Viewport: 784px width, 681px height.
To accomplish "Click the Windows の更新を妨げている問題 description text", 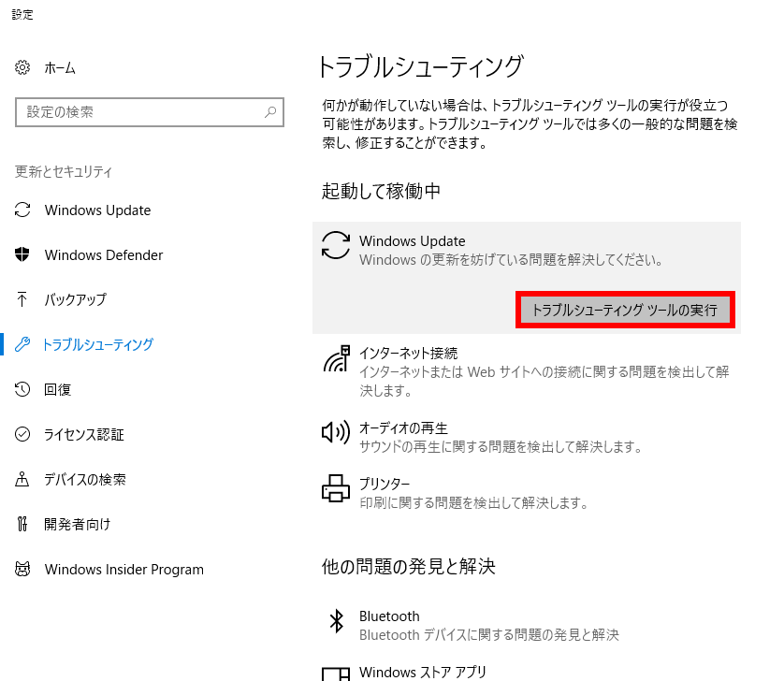I will coord(511,260).
